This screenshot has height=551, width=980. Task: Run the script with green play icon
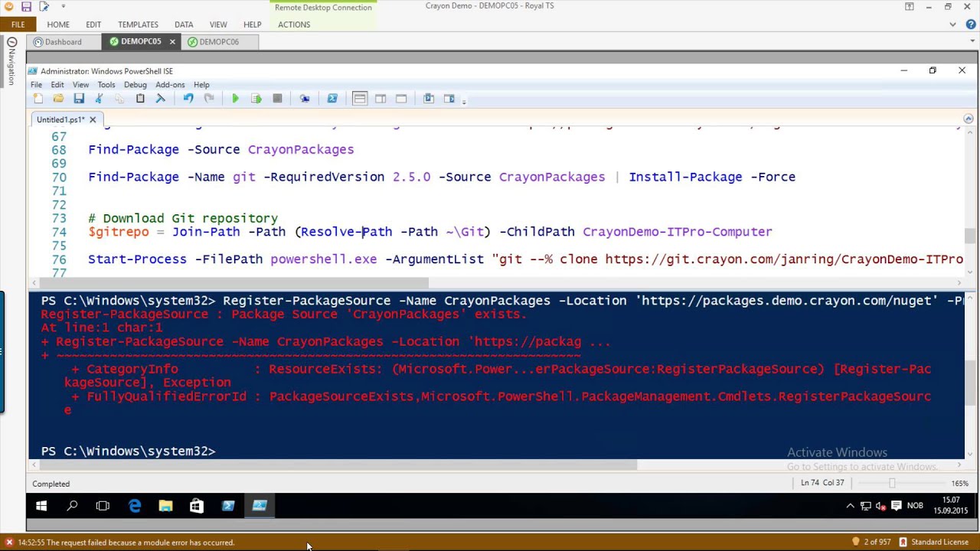(x=236, y=99)
